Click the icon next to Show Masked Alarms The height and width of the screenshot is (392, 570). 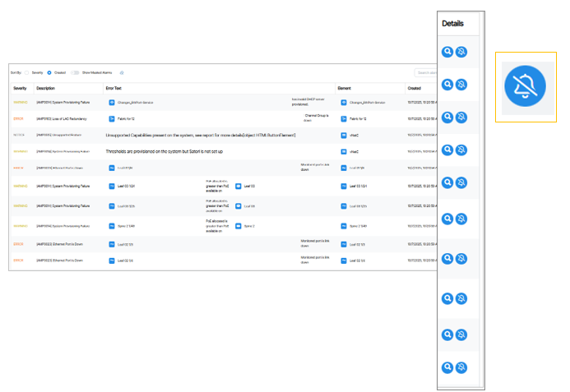(122, 72)
